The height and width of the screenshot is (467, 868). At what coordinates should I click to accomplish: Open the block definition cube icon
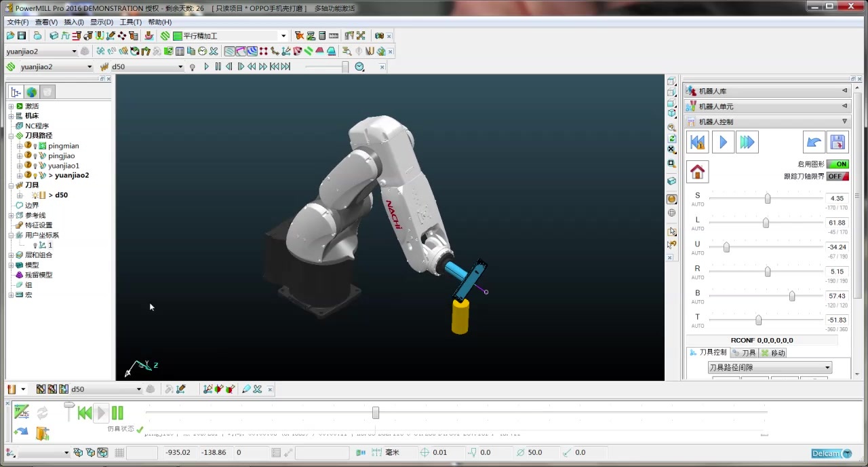click(x=54, y=36)
